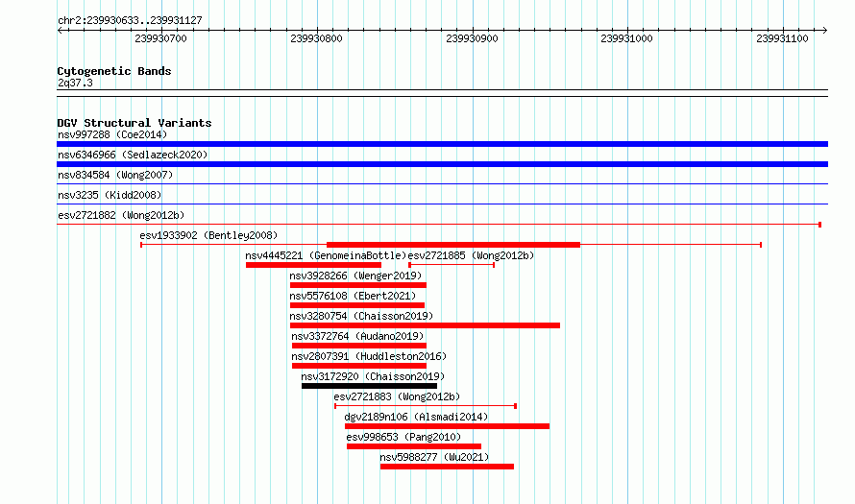Click ruler position 239930800
855x504 pixels.
(x=316, y=38)
